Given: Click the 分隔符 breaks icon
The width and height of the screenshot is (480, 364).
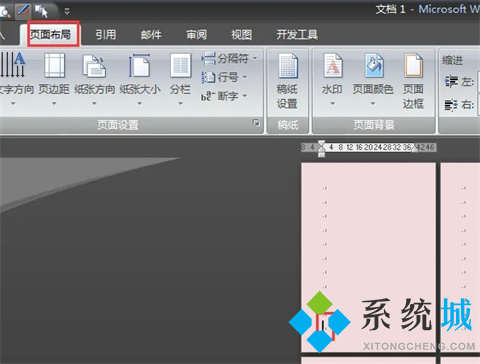Looking at the screenshot, I should tap(208, 59).
